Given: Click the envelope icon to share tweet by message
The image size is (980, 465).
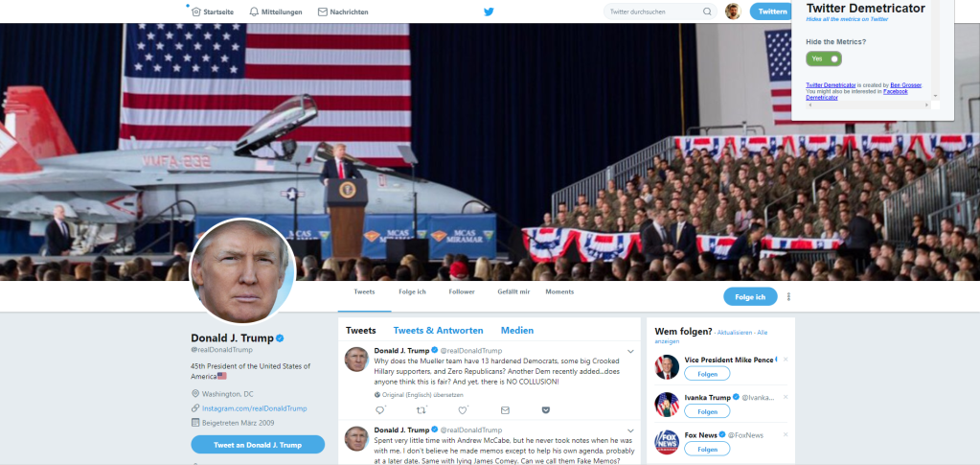Looking at the screenshot, I should (505, 410).
